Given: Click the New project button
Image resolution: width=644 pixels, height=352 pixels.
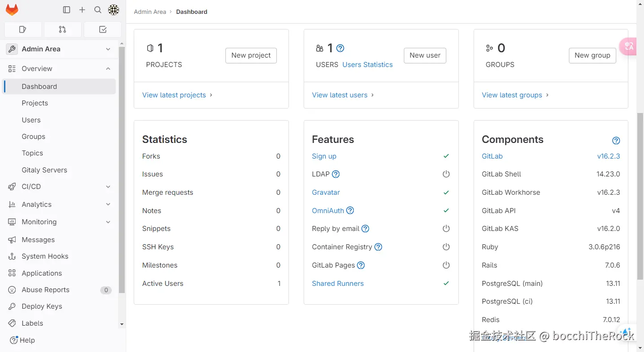Looking at the screenshot, I should (251, 55).
